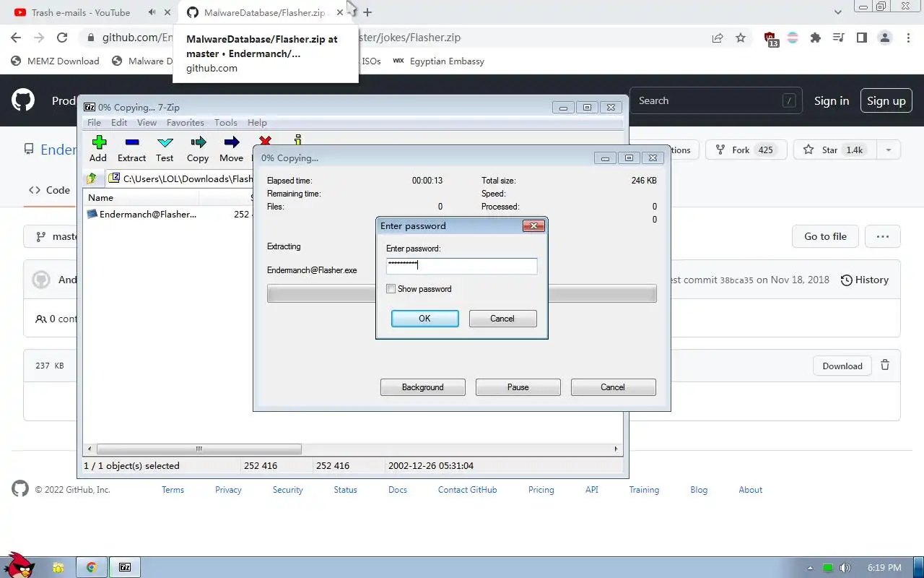Open the File menu in 7-Zip
The width and height of the screenshot is (924, 578).
pos(94,123)
